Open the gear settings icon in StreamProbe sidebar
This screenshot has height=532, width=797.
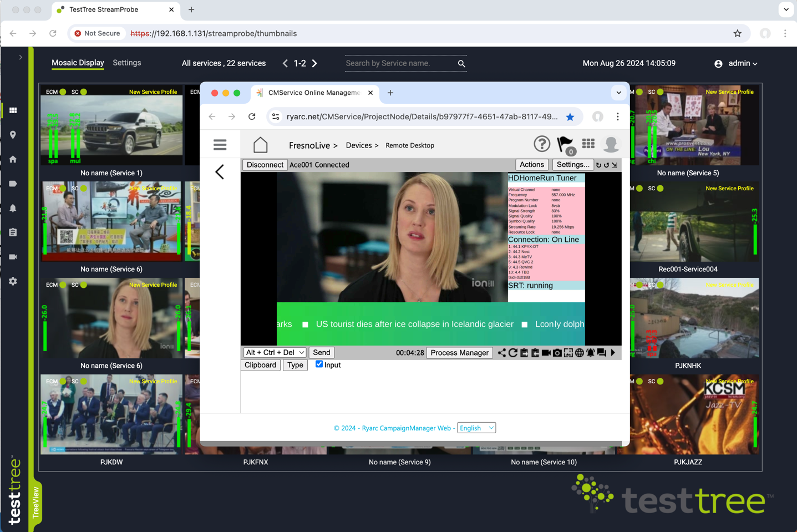[x=13, y=281]
